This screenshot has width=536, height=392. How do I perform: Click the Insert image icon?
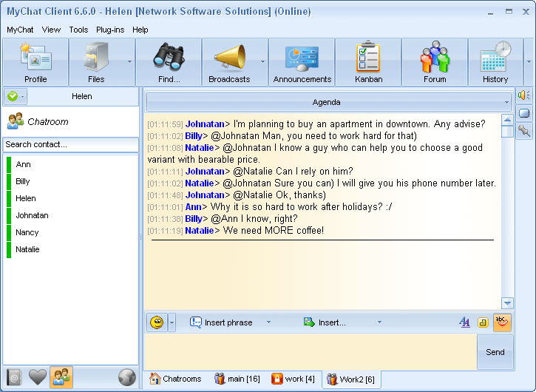coord(309,322)
